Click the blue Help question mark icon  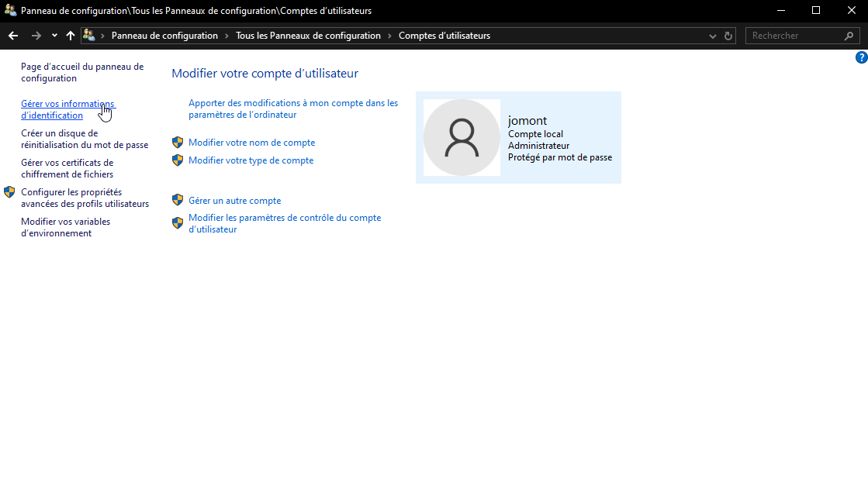[861, 58]
